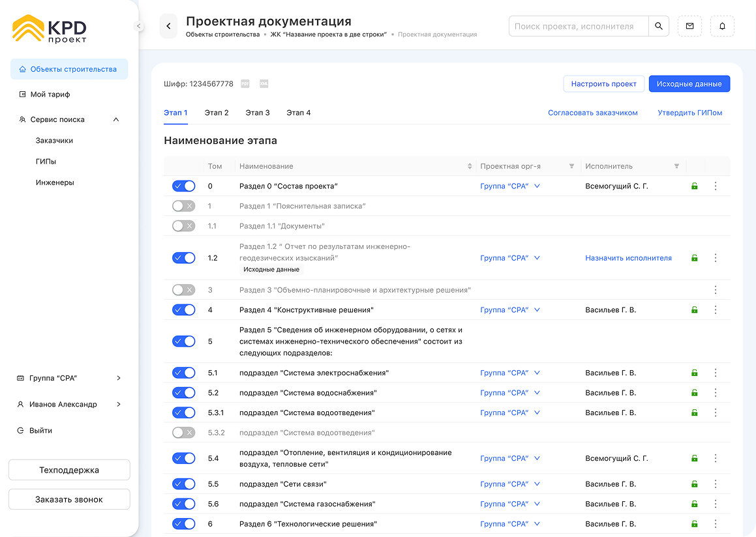
Task: Click the Назначить исполнителя link
Action: pos(628,258)
